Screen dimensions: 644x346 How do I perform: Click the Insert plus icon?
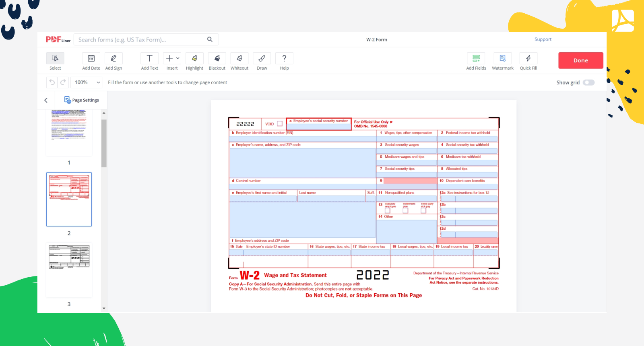tap(169, 58)
